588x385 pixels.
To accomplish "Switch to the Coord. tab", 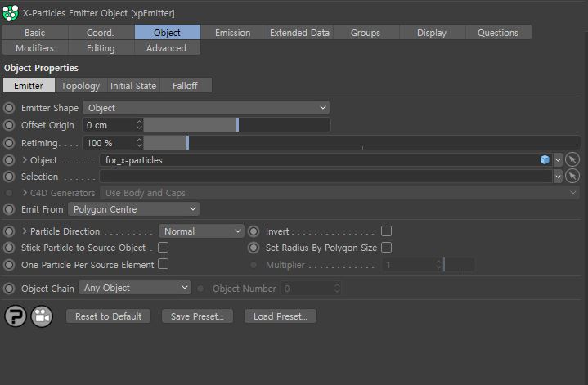I will (x=101, y=32).
